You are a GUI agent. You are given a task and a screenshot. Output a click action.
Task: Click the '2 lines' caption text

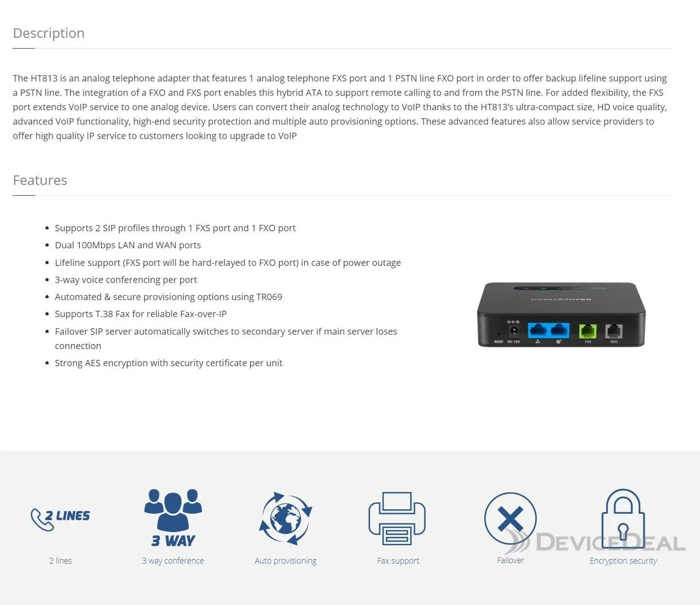click(x=60, y=560)
